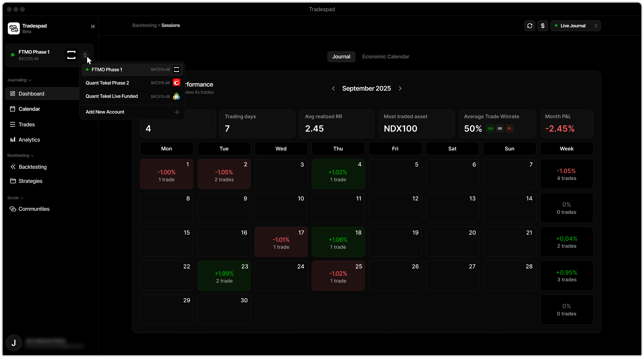This screenshot has height=358, width=644.
Task: Select Quant Tekel Phase 2 account
Action: [x=107, y=83]
